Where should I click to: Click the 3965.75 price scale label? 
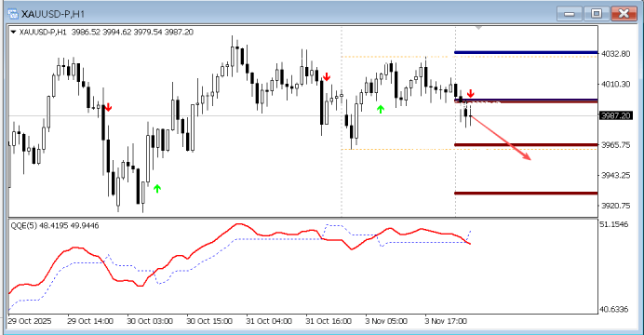tap(616, 145)
